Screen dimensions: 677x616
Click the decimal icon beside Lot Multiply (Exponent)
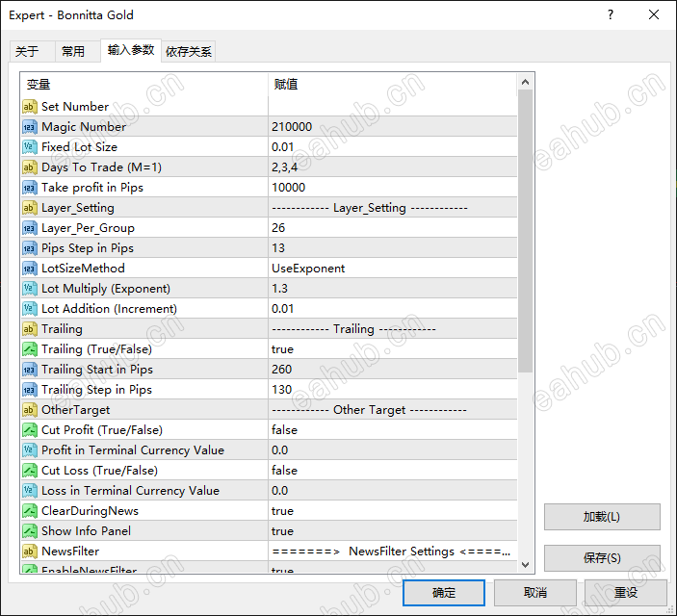click(29, 289)
